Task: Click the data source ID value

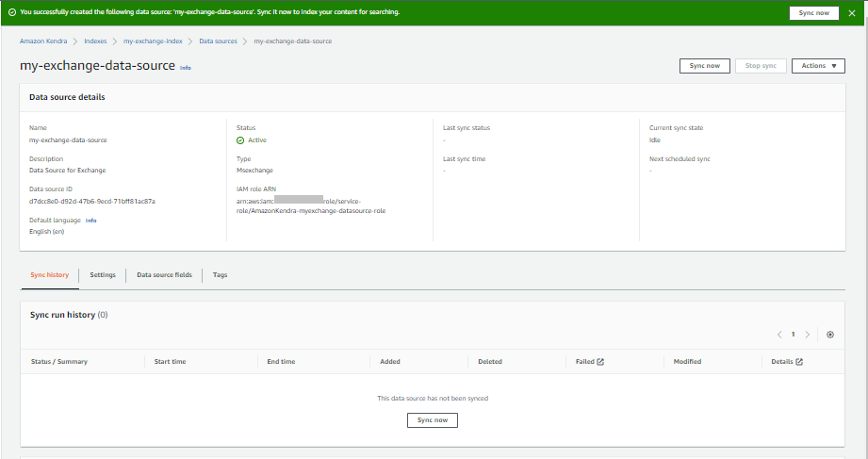Action: click(x=92, y=202)
